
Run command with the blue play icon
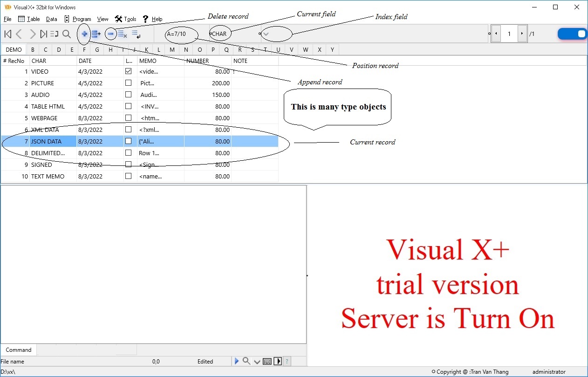(237, 361)
